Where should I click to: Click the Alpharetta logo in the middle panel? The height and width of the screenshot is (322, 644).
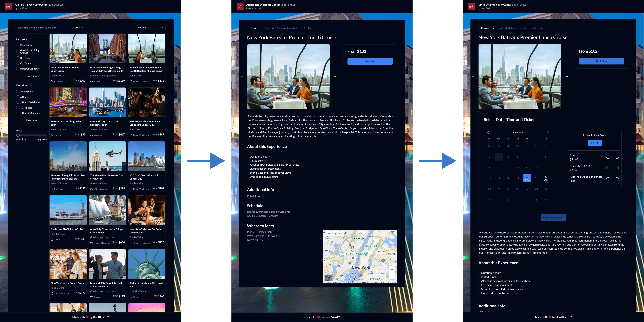coord(240,6)
